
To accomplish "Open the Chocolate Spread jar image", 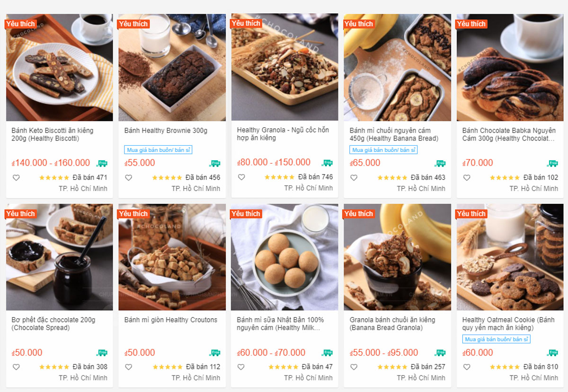I will click(60, 257).
